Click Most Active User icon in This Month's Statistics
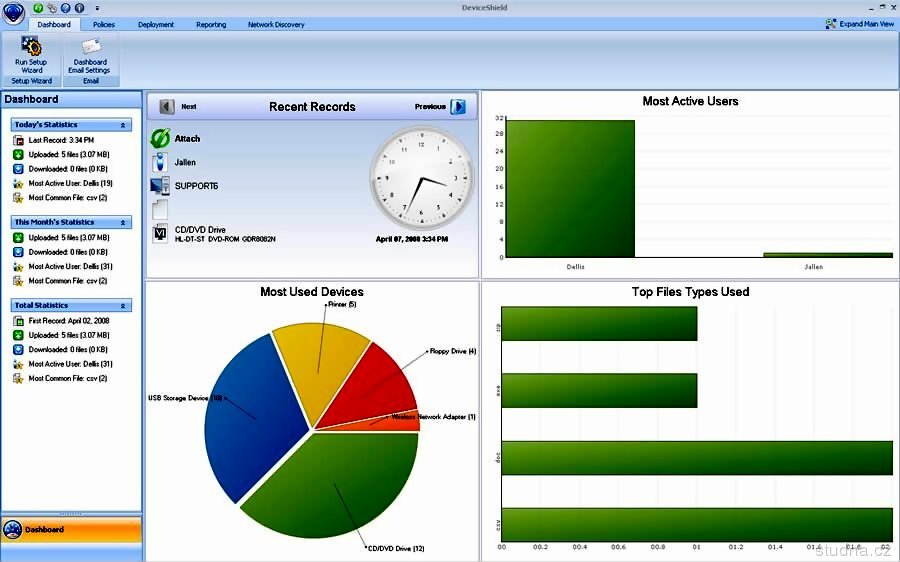Viewport: 900px width, 562px height. click(x=18, y=266)
